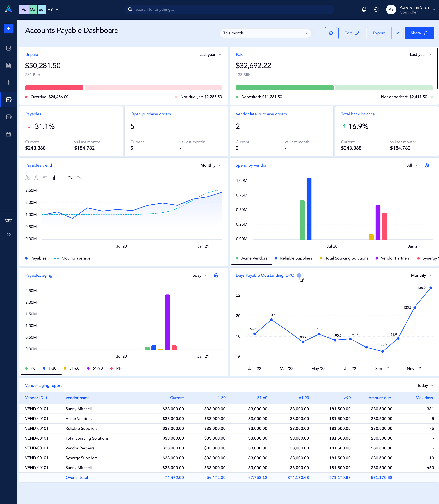Select the Ed workspace tab

(x=41, y=10)
